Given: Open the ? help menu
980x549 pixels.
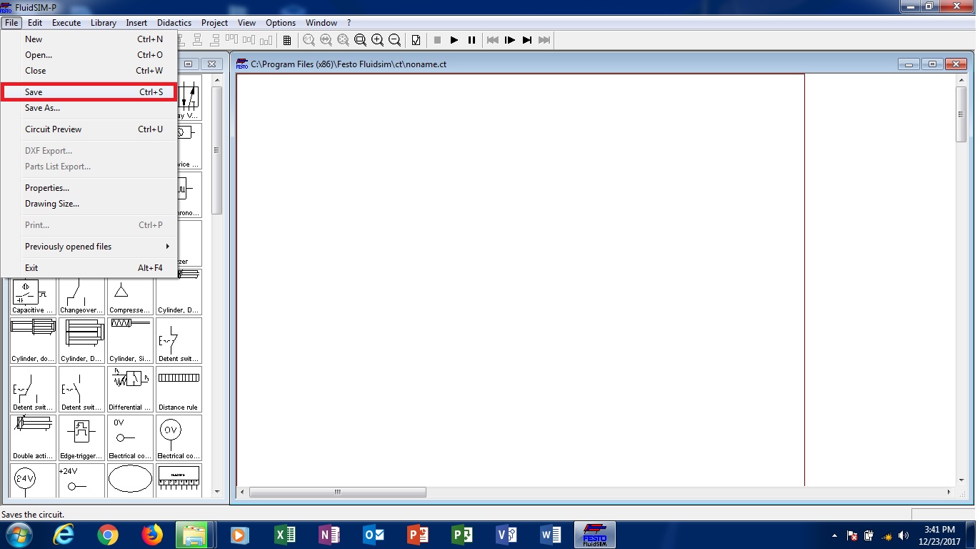Looking at the screenshot, I should (x=349, y=23).
